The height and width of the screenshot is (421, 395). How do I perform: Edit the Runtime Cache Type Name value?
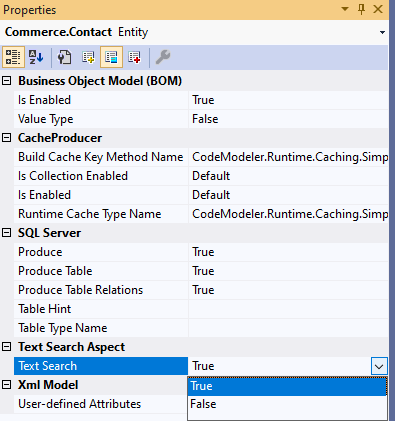(x=288, y=214)
